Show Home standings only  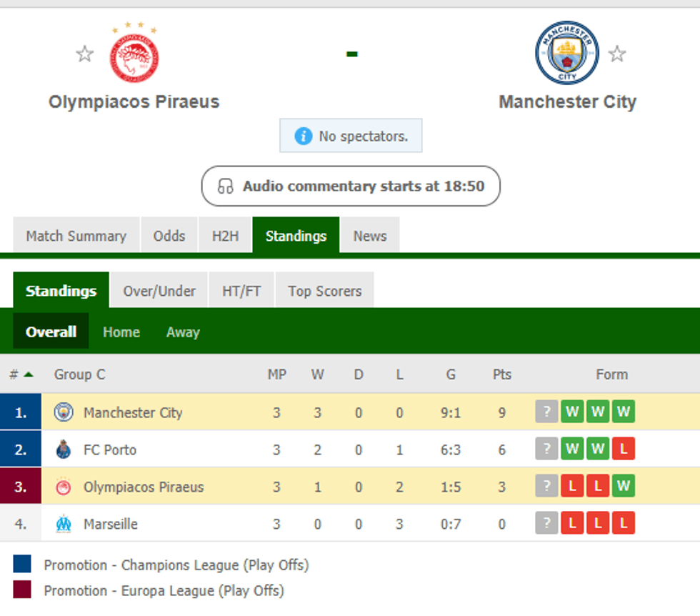(x=121, y=332)
